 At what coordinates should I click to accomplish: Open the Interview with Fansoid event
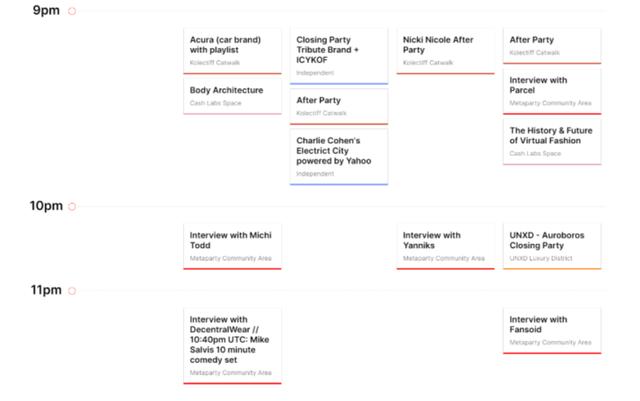552,330
